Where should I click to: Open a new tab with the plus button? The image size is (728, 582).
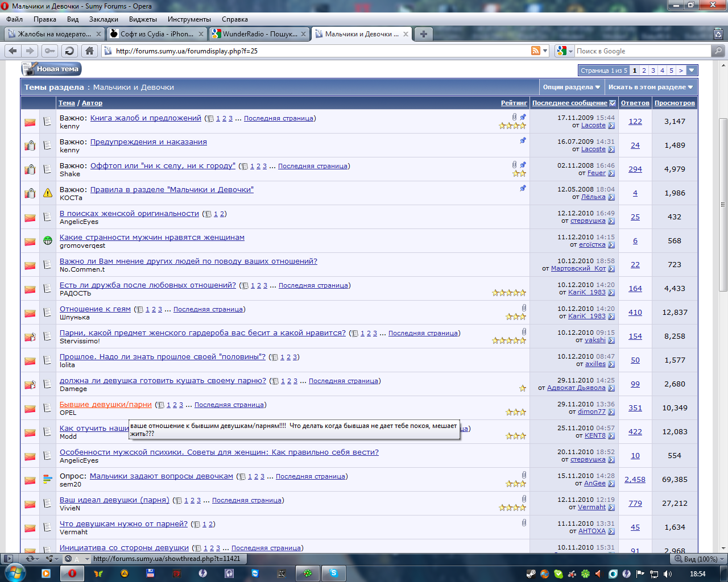tap(423, 34)
